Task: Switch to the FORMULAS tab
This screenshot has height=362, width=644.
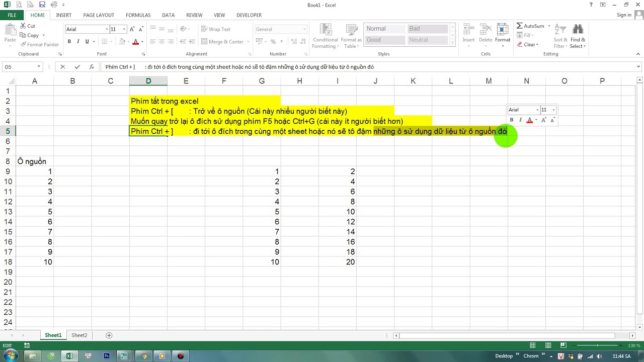Action: (x=138, y=15)
